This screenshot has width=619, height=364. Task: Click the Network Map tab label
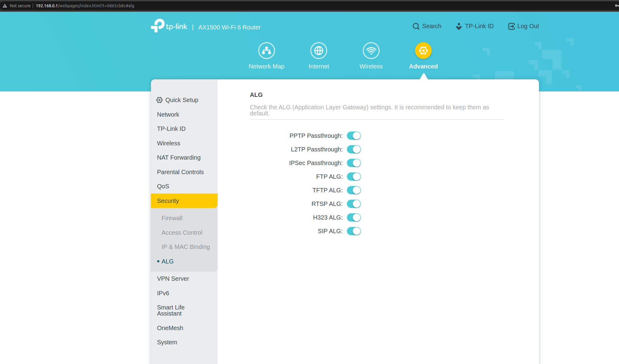266,66
